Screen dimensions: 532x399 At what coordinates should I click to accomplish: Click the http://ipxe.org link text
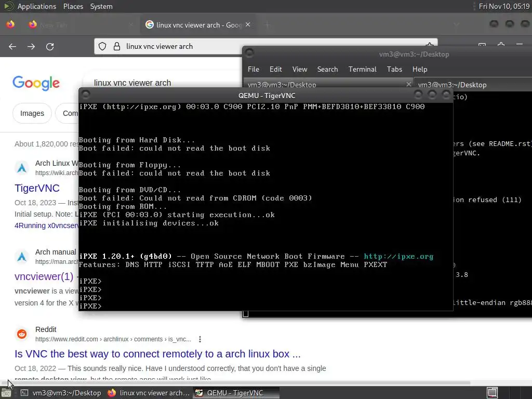pos(398,257)
